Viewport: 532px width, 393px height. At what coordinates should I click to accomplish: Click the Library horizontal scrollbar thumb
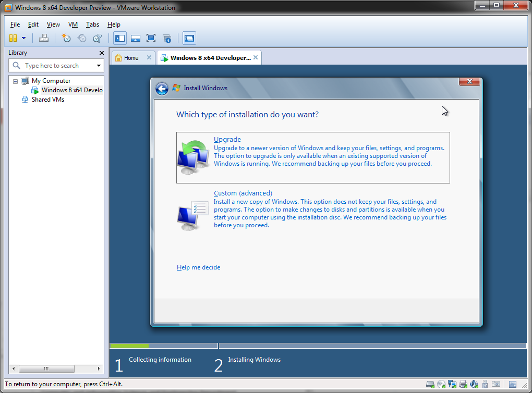tap(46, 369)
